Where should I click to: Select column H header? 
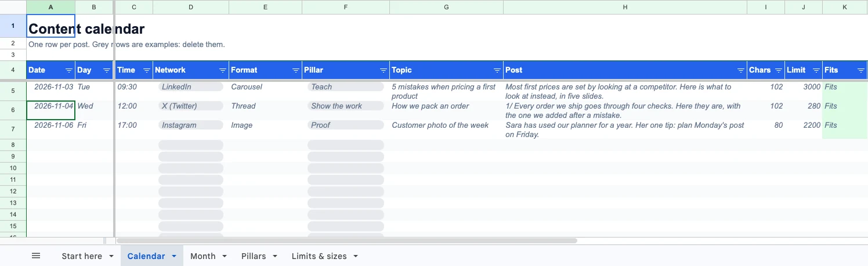tap(625, 7)
